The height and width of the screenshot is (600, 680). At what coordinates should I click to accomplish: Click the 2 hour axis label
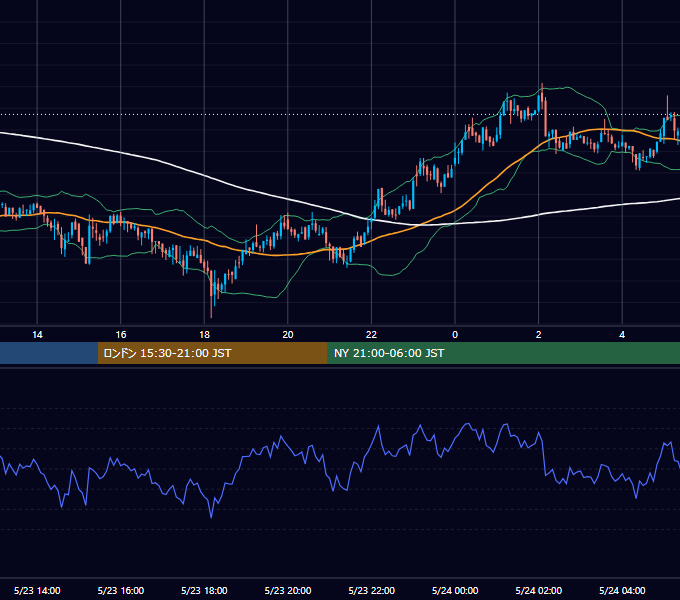click(x=538, y=335)
